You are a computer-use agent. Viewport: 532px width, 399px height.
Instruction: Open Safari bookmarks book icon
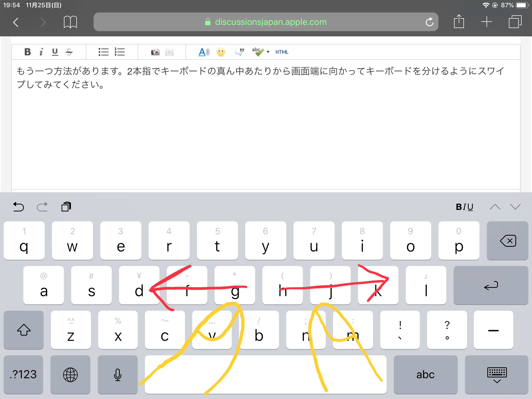(70, 22)
